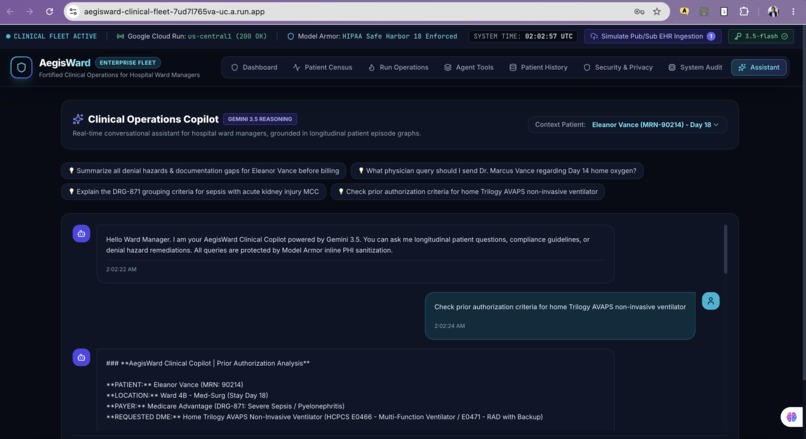Click the Model Armor shield icon

pos(290,36)
